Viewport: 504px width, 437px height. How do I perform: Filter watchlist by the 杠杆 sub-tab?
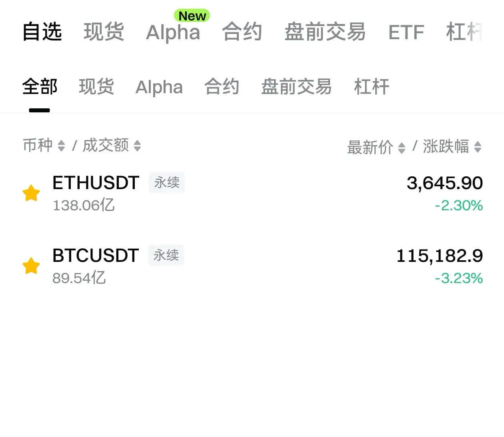372,87
